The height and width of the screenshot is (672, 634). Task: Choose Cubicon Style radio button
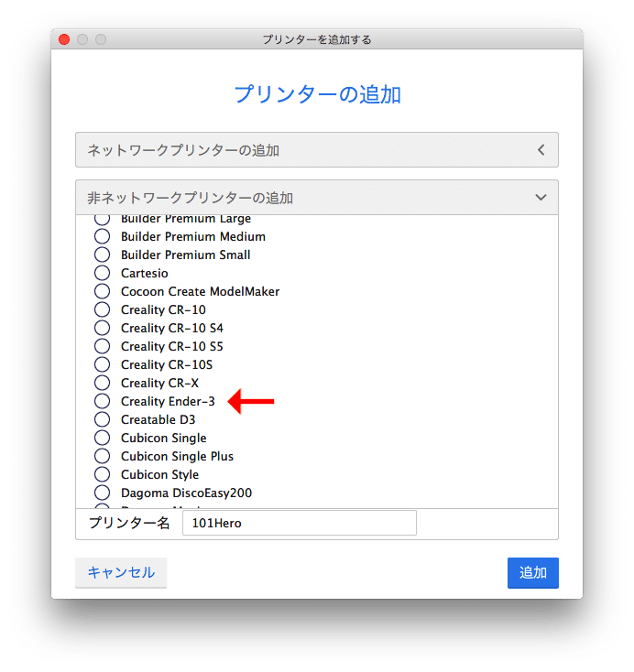103,474
